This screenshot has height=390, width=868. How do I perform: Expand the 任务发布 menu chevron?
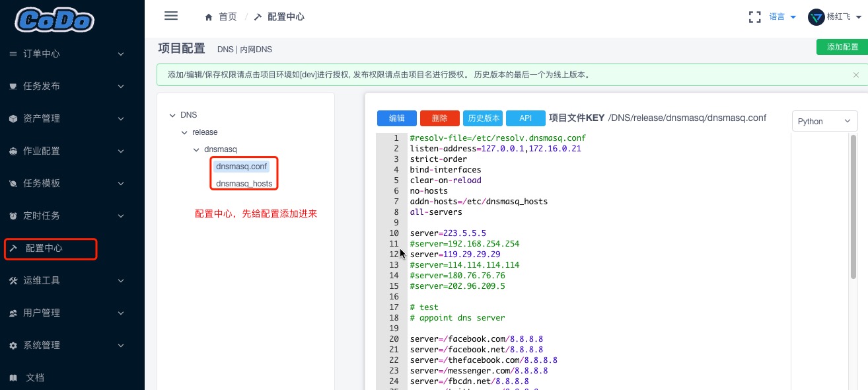121,87
